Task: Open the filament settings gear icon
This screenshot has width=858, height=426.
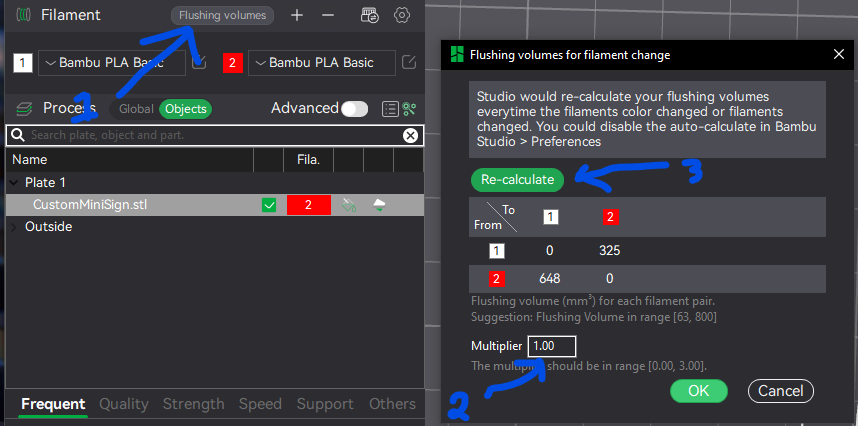Action: (x=402, y=15)
